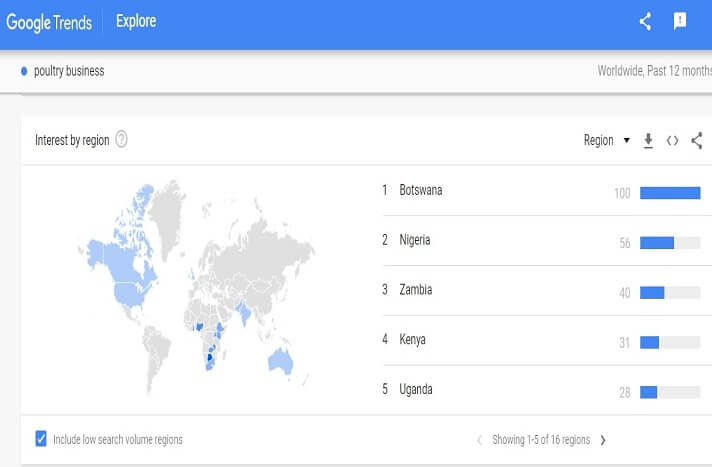Open the feedback icon in the header

(x=680, y=22)
